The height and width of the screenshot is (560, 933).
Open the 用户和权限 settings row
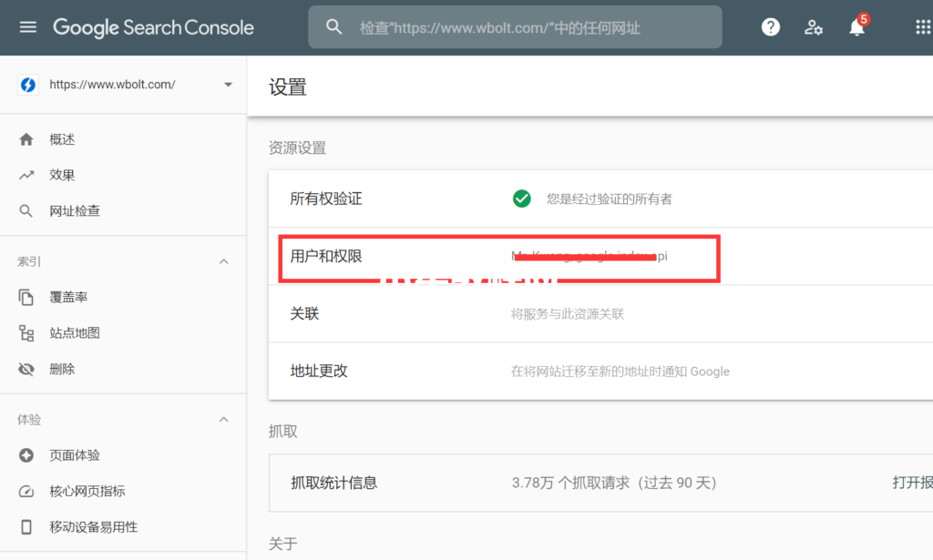click(x=601, y=256)
